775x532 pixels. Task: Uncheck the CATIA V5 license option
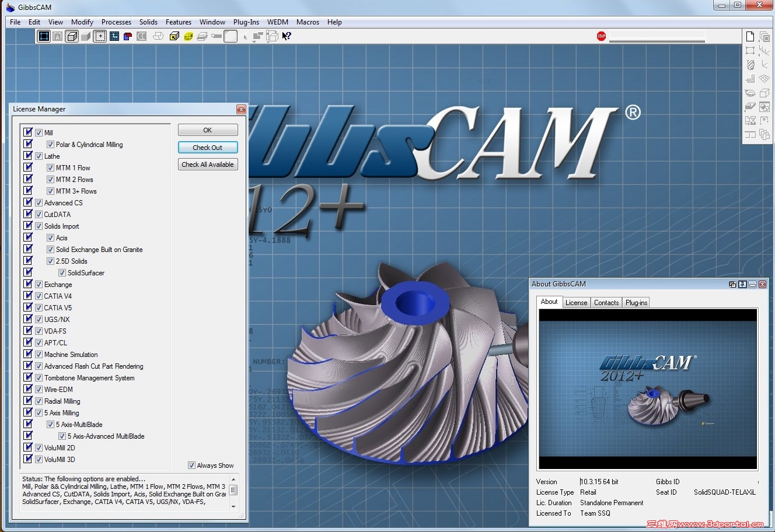(x=39, y=307)
